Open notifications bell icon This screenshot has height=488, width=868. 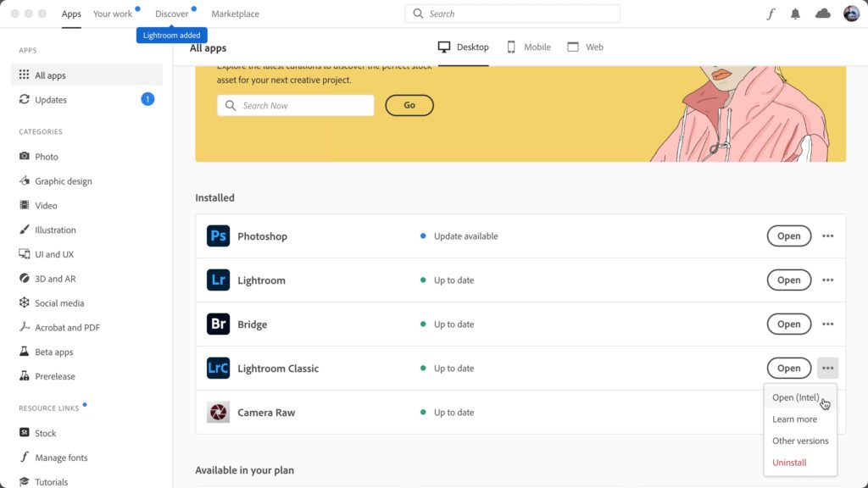coord(795,14)
